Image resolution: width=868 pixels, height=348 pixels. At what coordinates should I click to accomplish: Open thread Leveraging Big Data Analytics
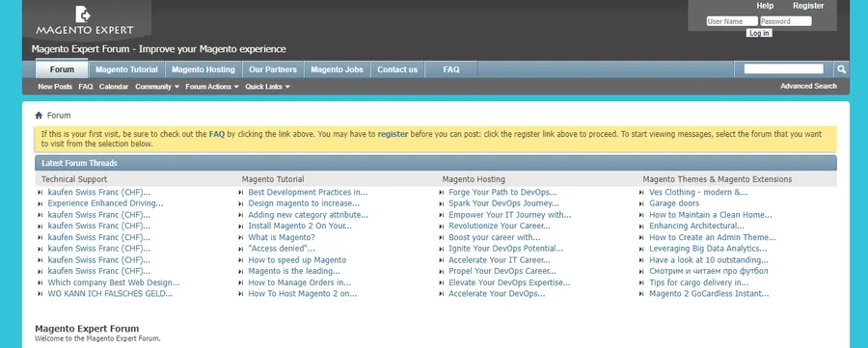pyautogui.click(x=708, y=249)
